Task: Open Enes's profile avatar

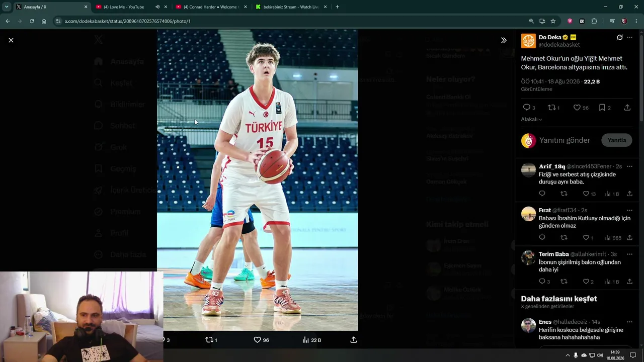Action: tap(528, 325)
